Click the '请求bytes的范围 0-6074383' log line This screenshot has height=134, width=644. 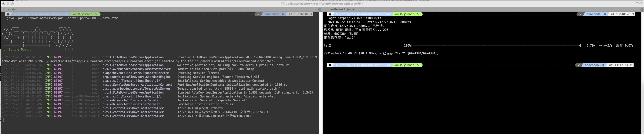[222, 112]
